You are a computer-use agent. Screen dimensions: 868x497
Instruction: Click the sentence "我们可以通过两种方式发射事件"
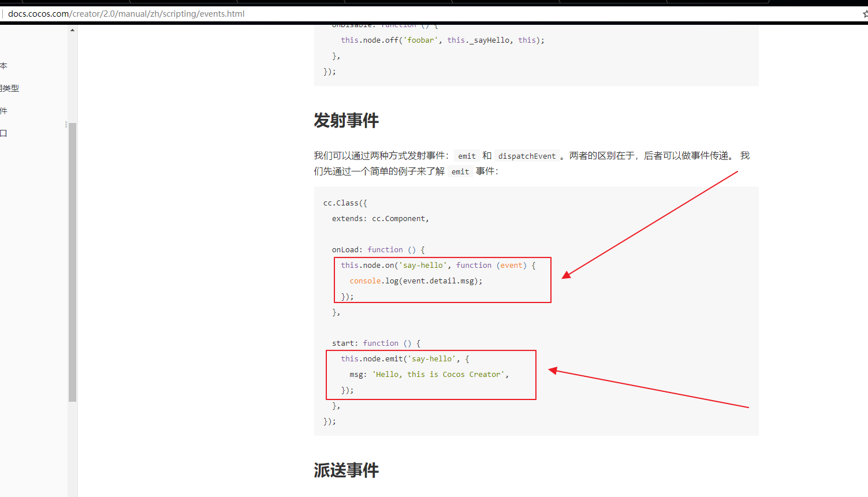(x=379, y=156)
